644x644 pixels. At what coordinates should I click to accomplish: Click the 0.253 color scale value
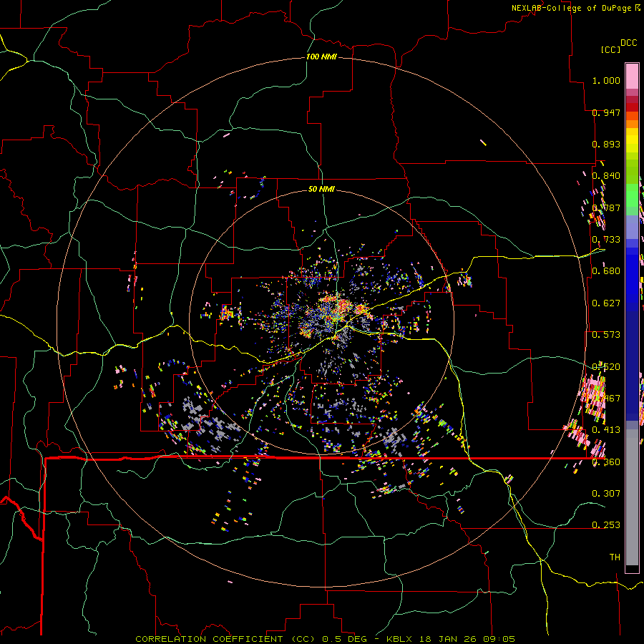coord(606,525)
